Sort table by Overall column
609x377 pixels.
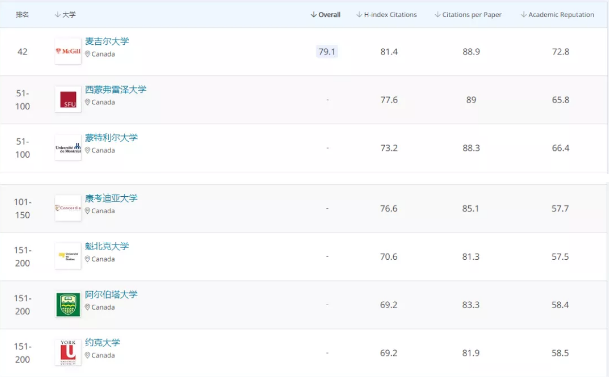tap(325, 15)
